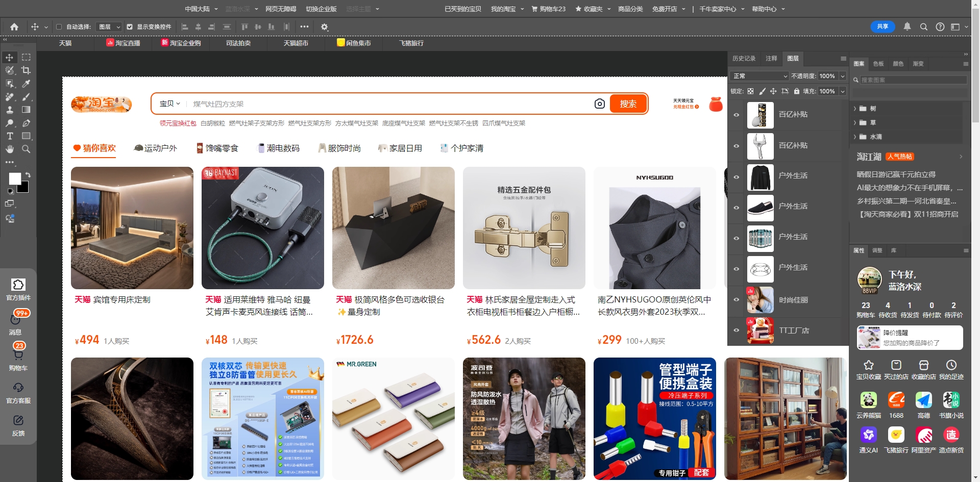This screenshot has height=482, width=980.
Task: Select the Spot Healing Brush tool
Action: coord(10,96)
